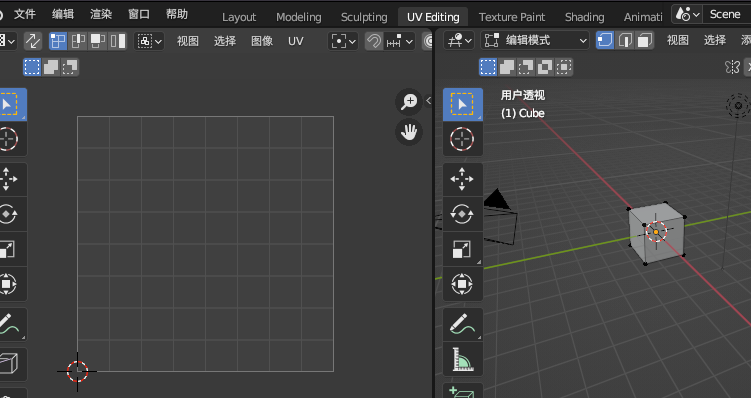Image resolution: width=751 pixels, height=398 pixels.
Task: Enable mesh face select mode
Action: pos(645,40)
